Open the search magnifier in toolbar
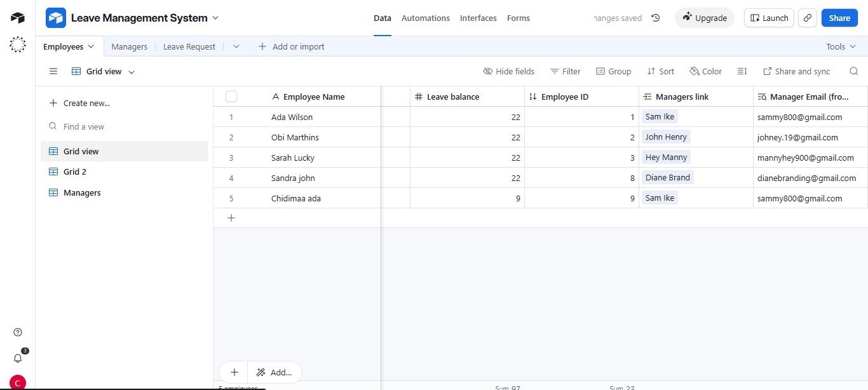Screen dimensions: 868x390 tap(854, 71)
